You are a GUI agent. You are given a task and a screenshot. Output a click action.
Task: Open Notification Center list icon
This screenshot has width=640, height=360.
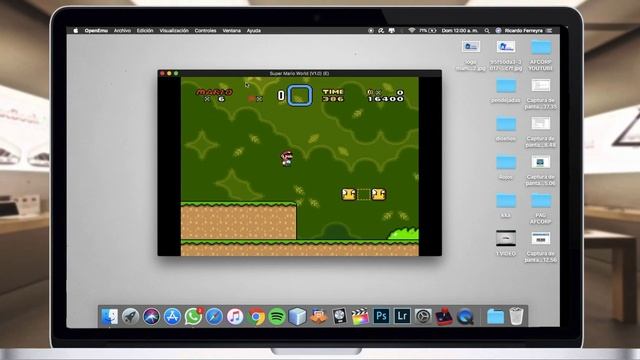point(549,31)
